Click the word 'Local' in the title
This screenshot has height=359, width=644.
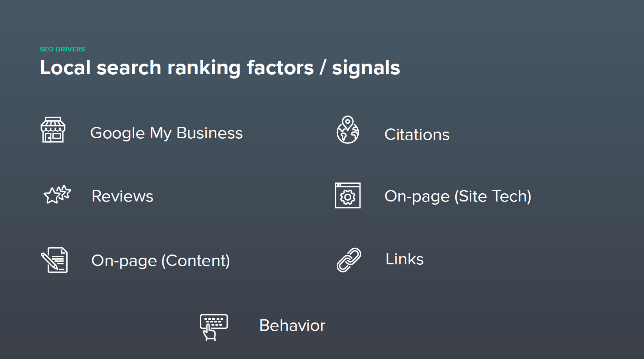(66, 68)
